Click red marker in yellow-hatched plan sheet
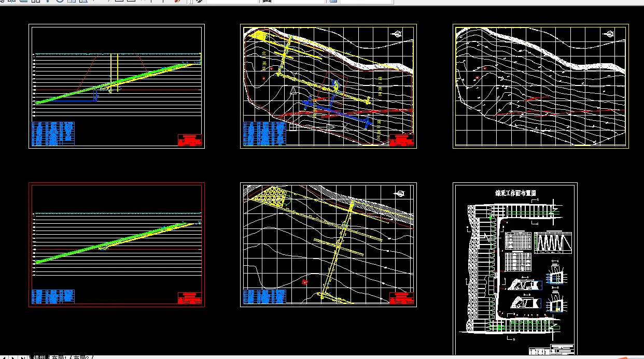The width and height of the screenshot is (644, 359). 305,282
